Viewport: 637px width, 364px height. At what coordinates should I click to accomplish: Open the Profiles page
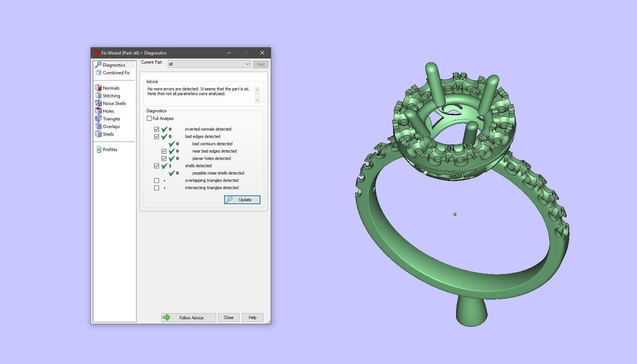110,150
